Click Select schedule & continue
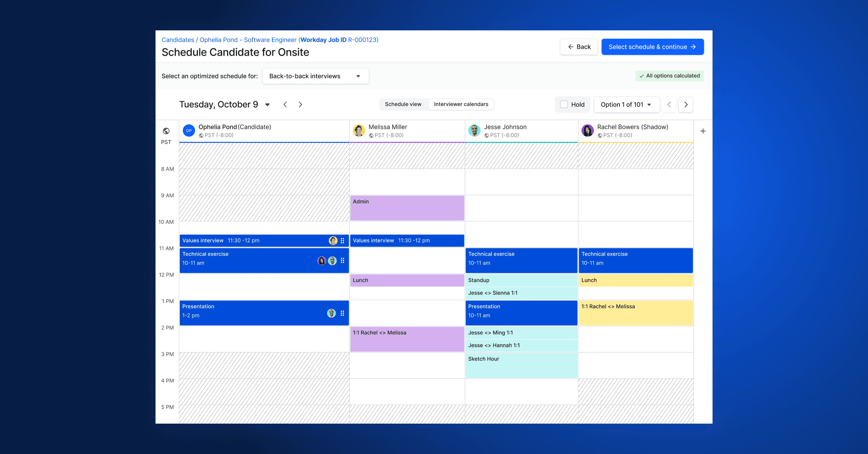The width and height of the screenshot is (868, 454). tap(652, 47)
